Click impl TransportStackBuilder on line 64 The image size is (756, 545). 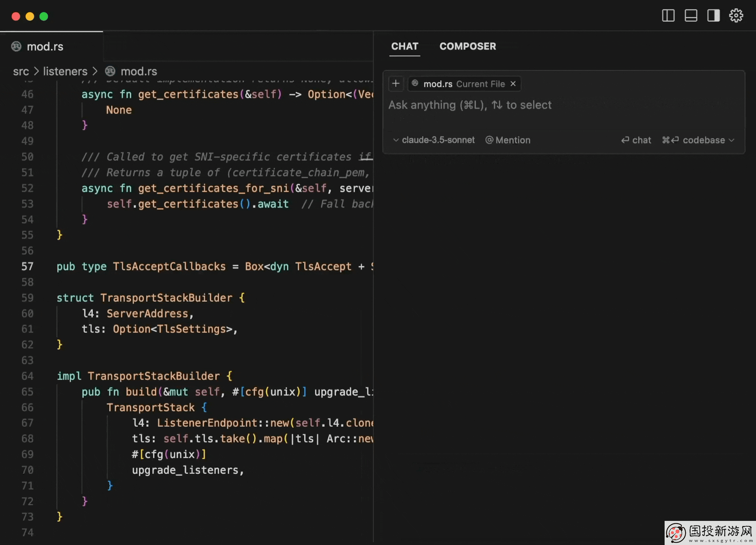(x=138, y=376)
